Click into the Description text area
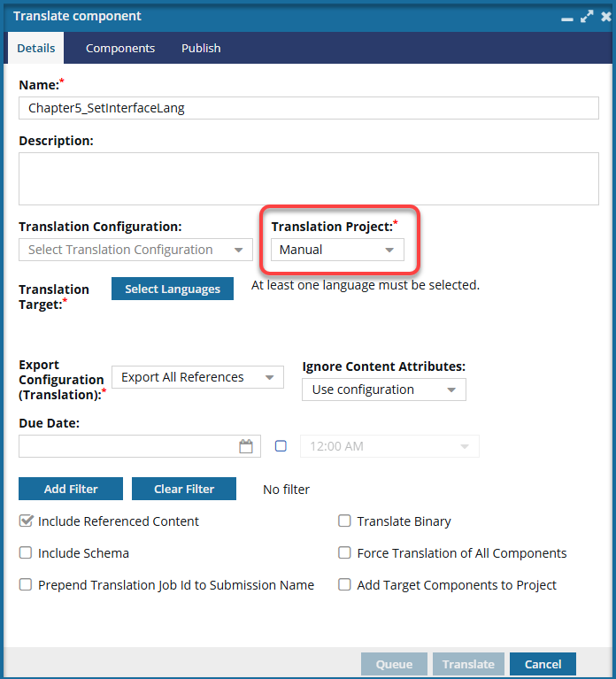Image resolution: width=616 pixels, height=679 pixels. click(x=308, y=179)
